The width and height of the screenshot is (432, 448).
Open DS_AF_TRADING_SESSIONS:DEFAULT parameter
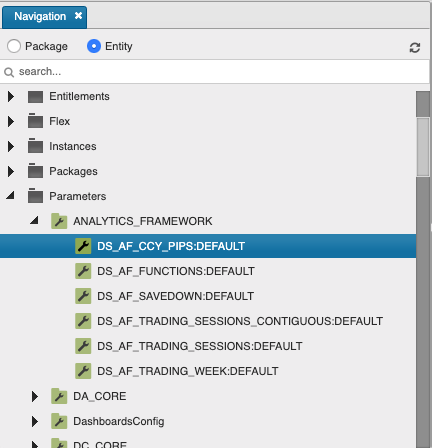[200, 346]
